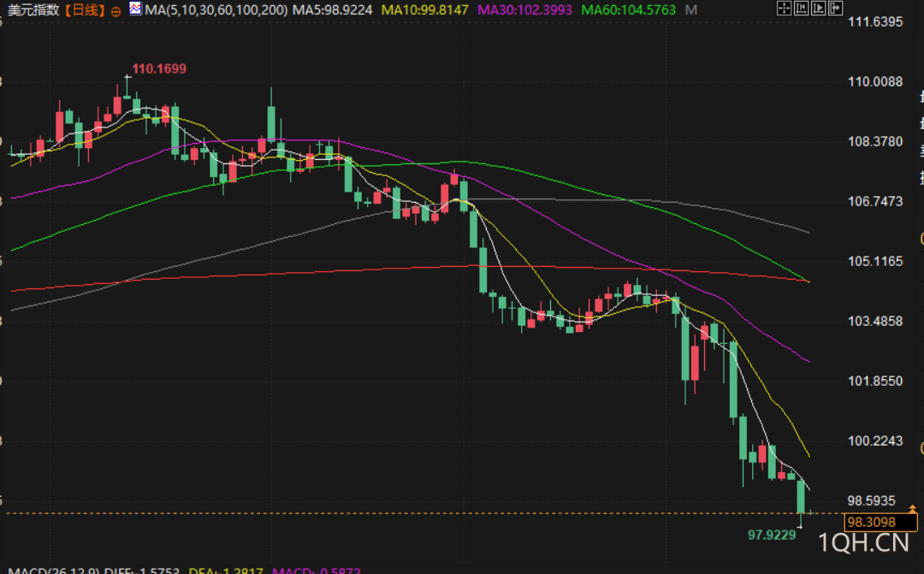Click the orange arrow above the price tag
The height and width of the screenshot is (574, 924).
[x=912, y=508]
